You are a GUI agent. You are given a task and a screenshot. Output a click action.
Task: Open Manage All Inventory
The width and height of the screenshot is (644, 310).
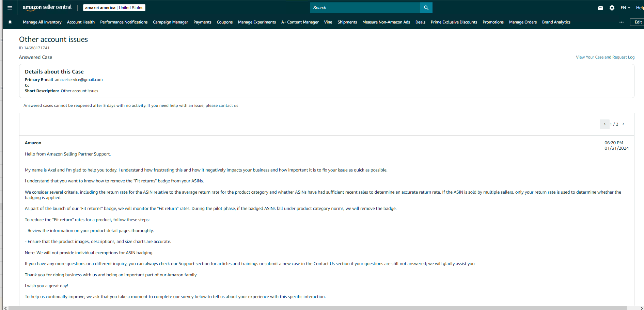click(42, 22)
